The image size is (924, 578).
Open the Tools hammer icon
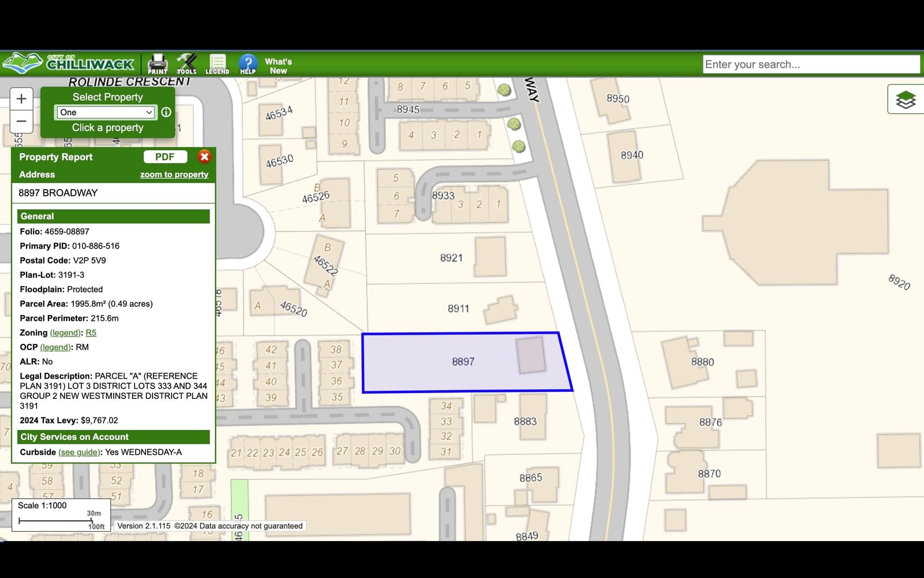pyautogui.click(x=187, y=64)
